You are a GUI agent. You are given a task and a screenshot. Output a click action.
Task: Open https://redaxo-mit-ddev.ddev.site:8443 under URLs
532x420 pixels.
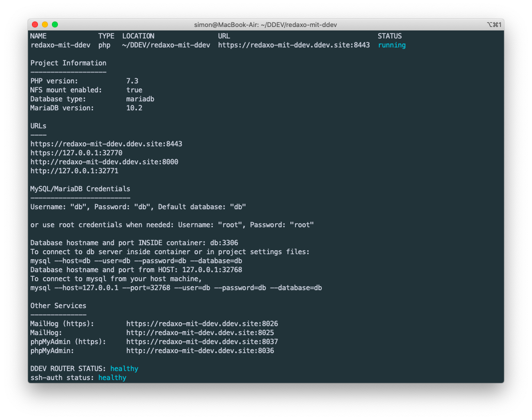click(x=106, y=144)
